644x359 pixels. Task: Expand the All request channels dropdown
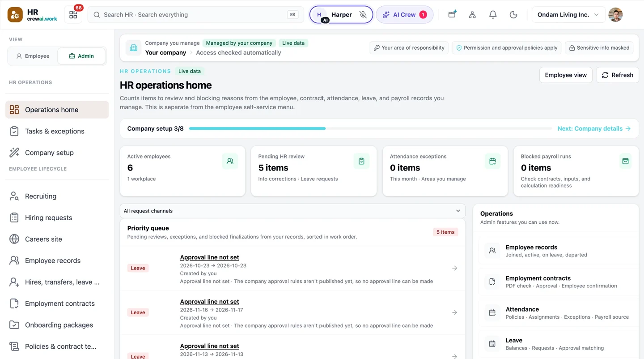(x=292, y=211)
